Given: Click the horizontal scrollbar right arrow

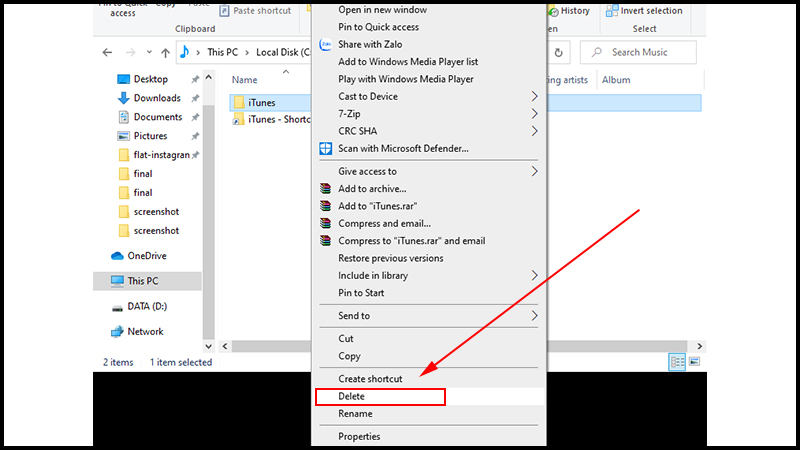Looking at the screenshot, I should [x=699, y=346].
